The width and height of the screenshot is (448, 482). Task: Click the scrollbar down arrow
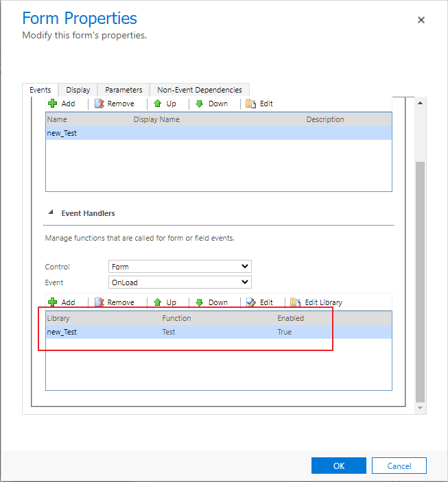(x=421, y=408)
